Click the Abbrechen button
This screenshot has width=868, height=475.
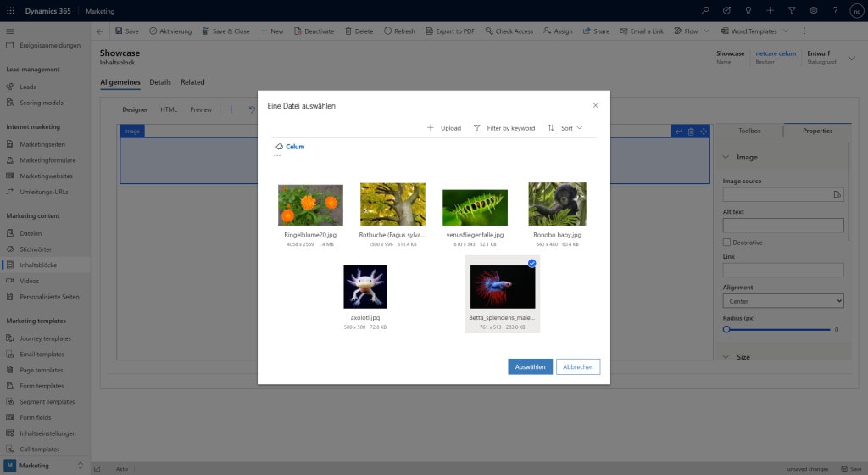(578, 366)
